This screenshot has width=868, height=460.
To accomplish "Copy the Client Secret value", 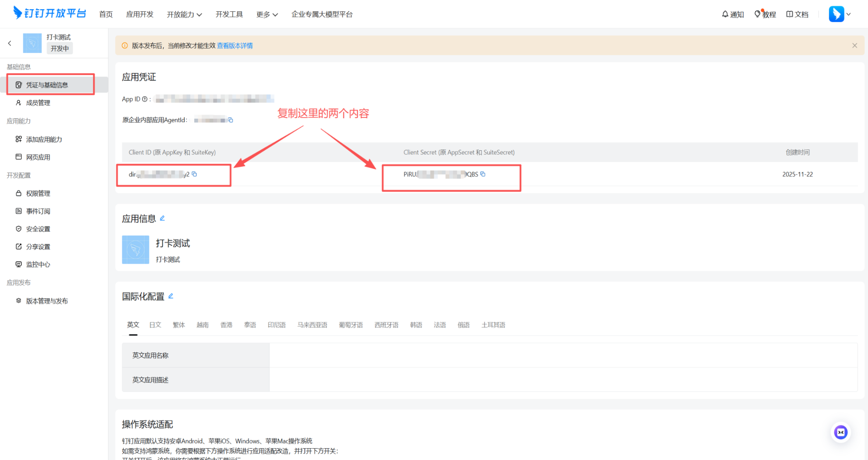I will 483,174.
